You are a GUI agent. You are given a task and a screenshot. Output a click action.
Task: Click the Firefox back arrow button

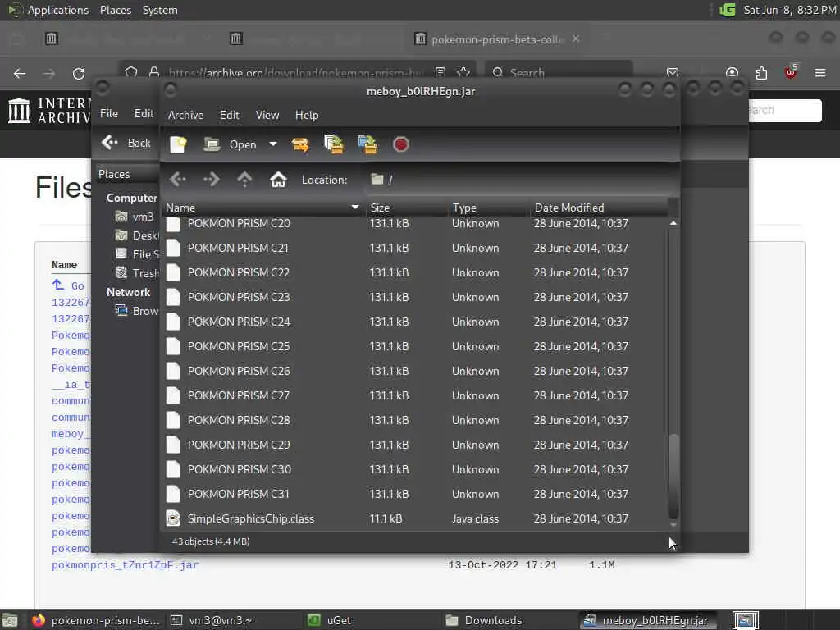pyautogui.click(x=20, y=73)
